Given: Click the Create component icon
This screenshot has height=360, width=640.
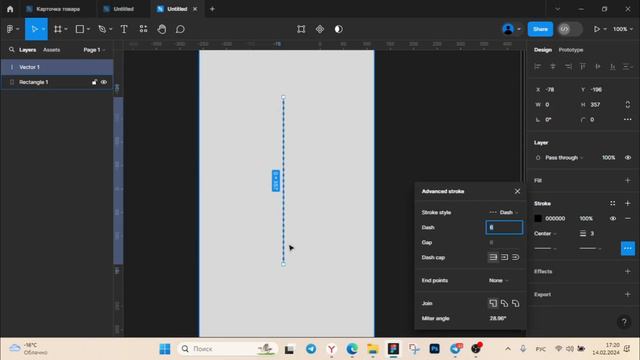Looking at the screenshot, I should point(320,29).
